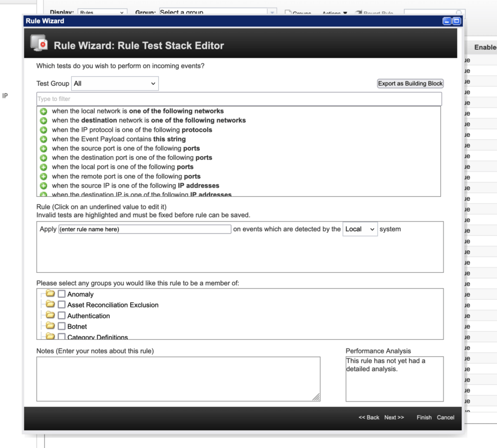Add the destination port test via the plus icon
The height and width of the screenshot is (448, 497).
coord(44,157)
